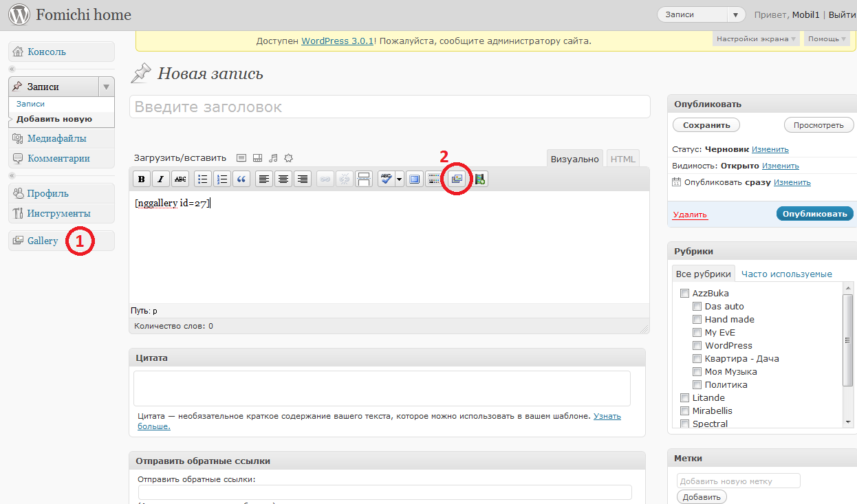This screenshot has width=857, height=504.
Task: Check the Моя Музыка category
Action: (x=697, y=371)
